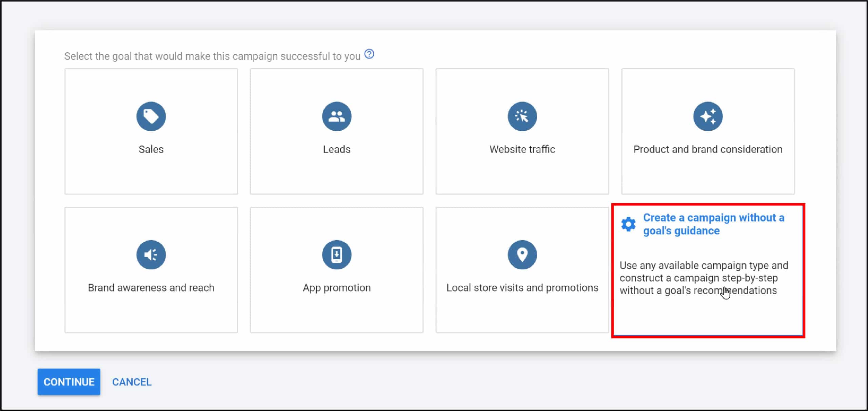The image size is (868, 411).
Task: Click the Leads people icon
Action: tap(337, 116)
